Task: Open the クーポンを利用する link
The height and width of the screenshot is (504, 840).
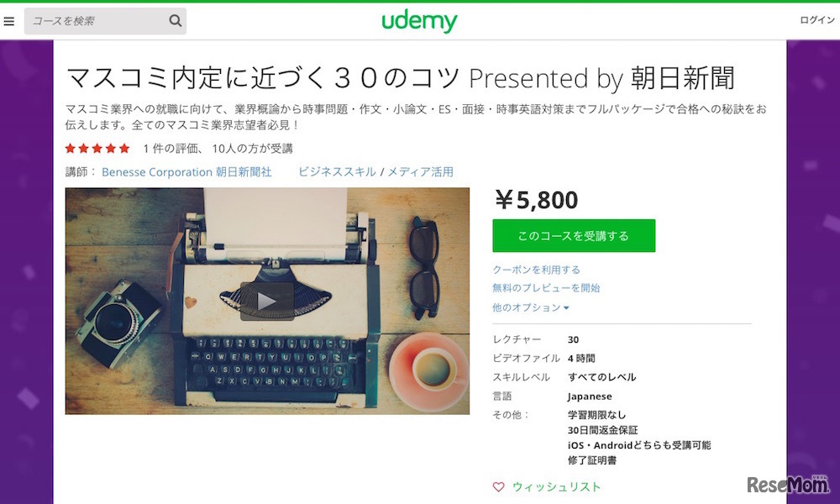Action: click(x=536, y=270)
